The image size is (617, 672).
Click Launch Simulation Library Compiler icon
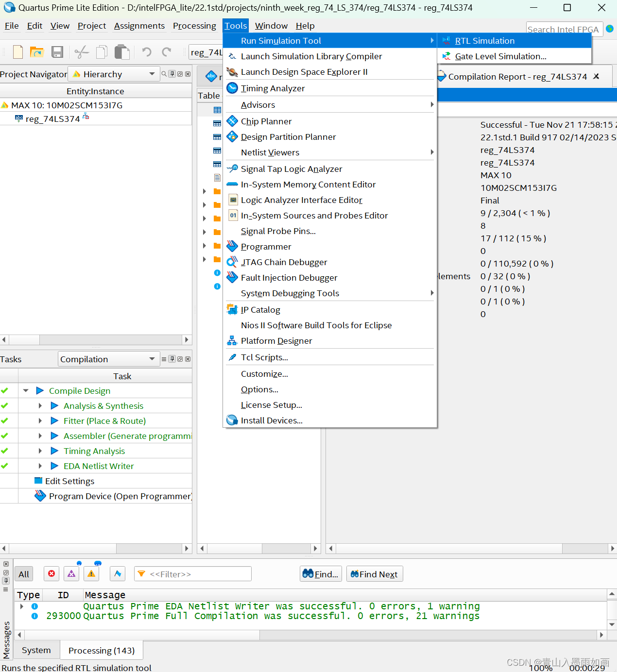(x=233, y=56)
